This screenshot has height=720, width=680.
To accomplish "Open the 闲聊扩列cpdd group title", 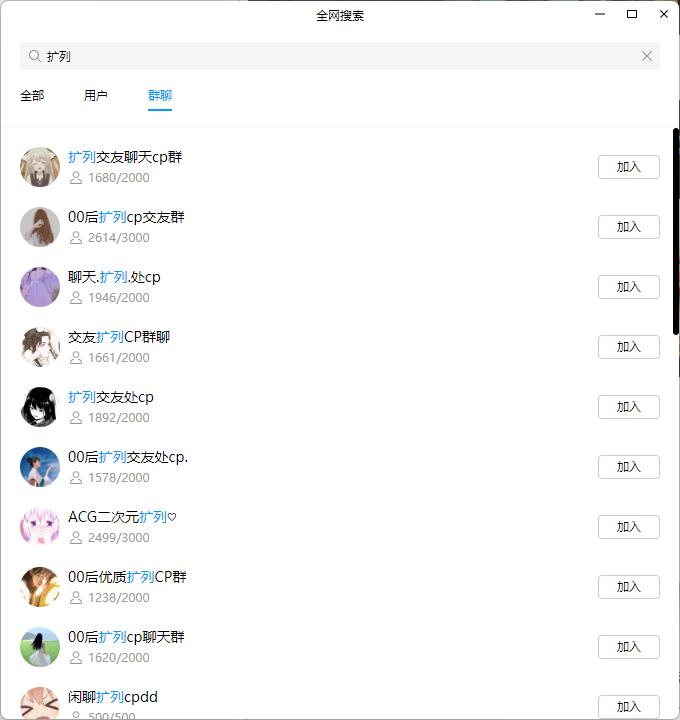I will tap(113, 697).
